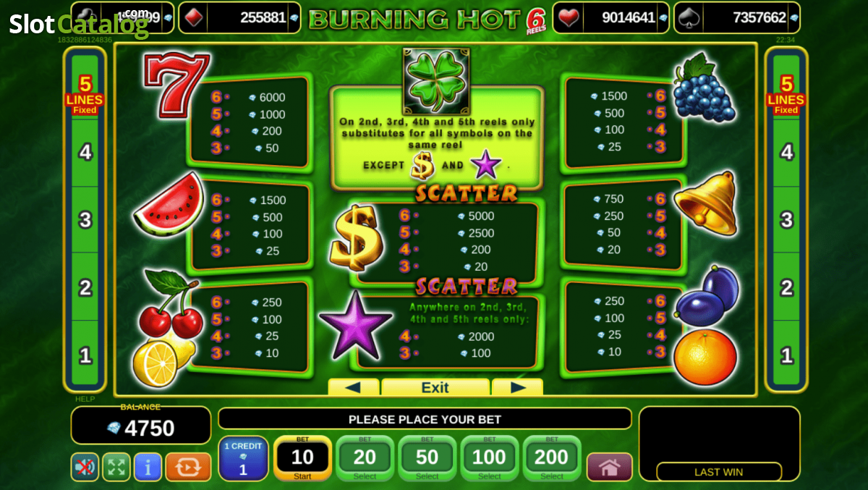
Task: Click the home icon button
Action: 609,467
